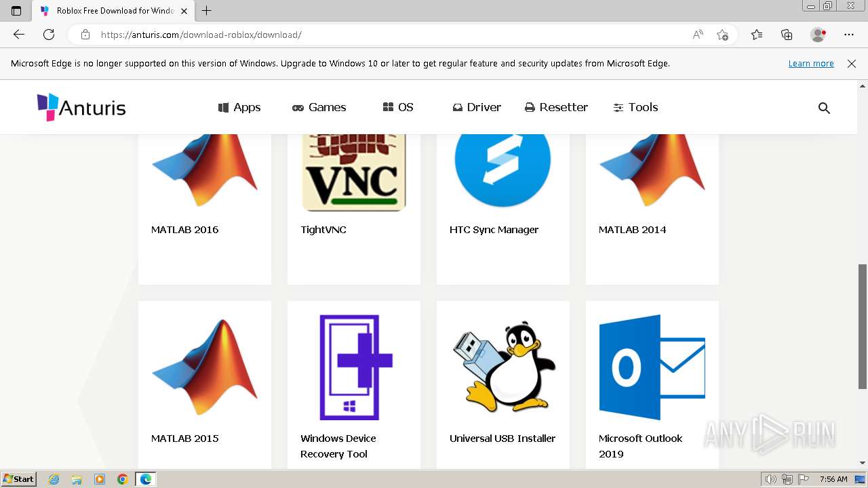868x488 pixels.
Task: Open the media player taskbar icon
Action: click(100, 479)
